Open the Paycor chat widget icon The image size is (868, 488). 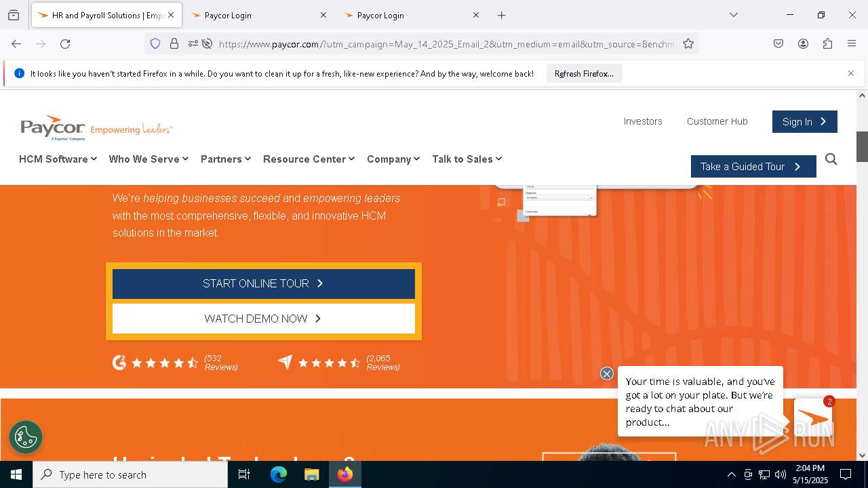(813, 418)
